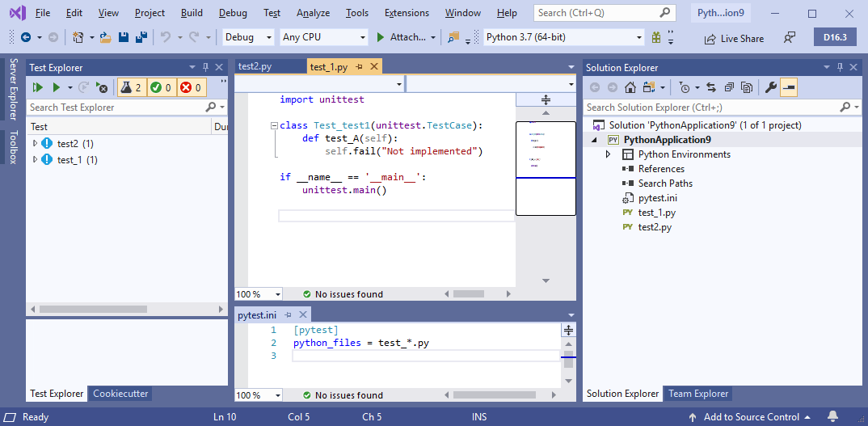Click the Search (Ctrl+Q) box
This screenshot has height=426, width=868.
click(x=605, y=13)
